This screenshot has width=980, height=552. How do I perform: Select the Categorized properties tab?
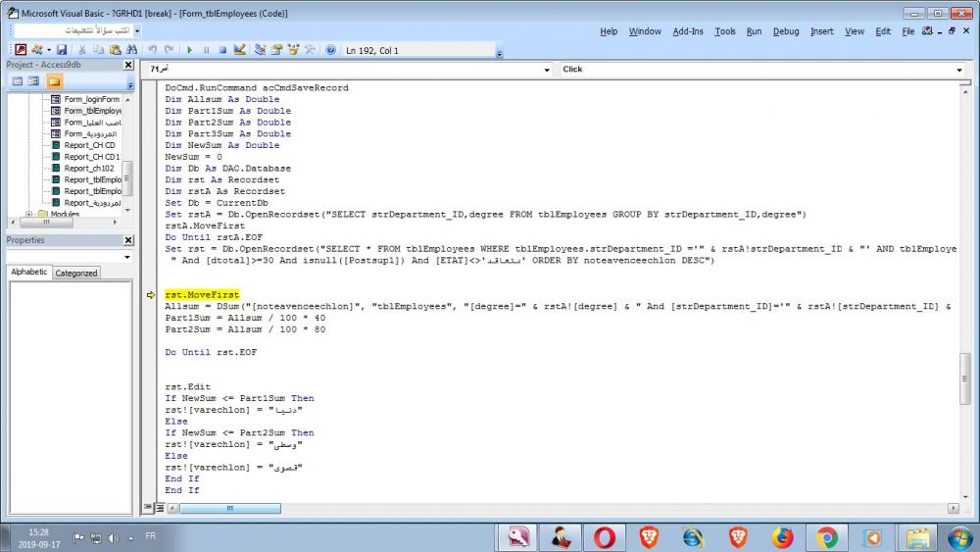click(x=75, y=274)
